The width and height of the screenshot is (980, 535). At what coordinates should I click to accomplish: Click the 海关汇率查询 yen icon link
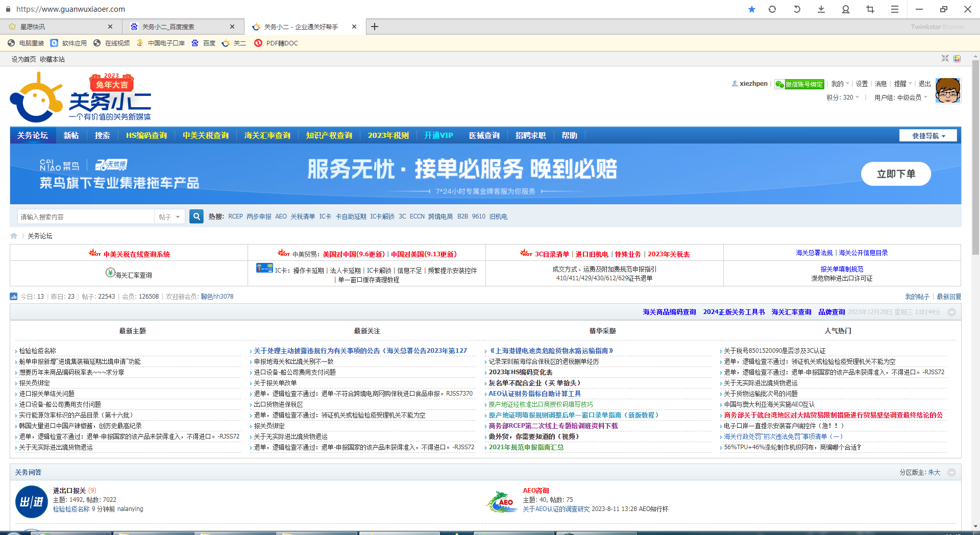[x=110, y=273]
